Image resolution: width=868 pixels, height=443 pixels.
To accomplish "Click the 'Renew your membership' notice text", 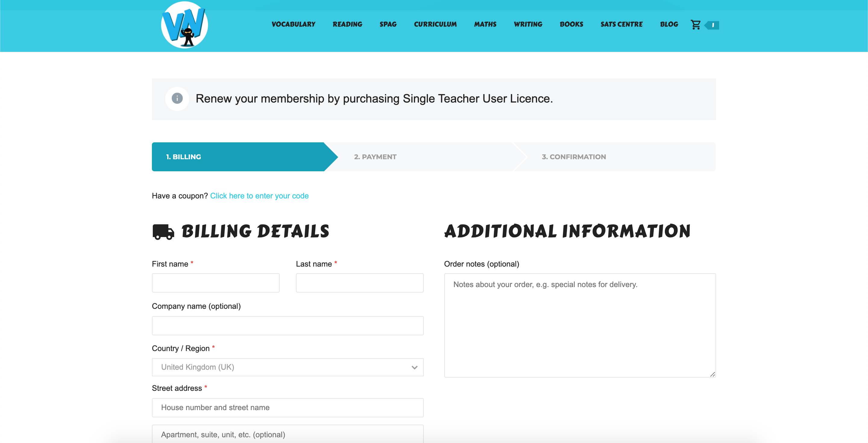I will [x=374, y=98].
